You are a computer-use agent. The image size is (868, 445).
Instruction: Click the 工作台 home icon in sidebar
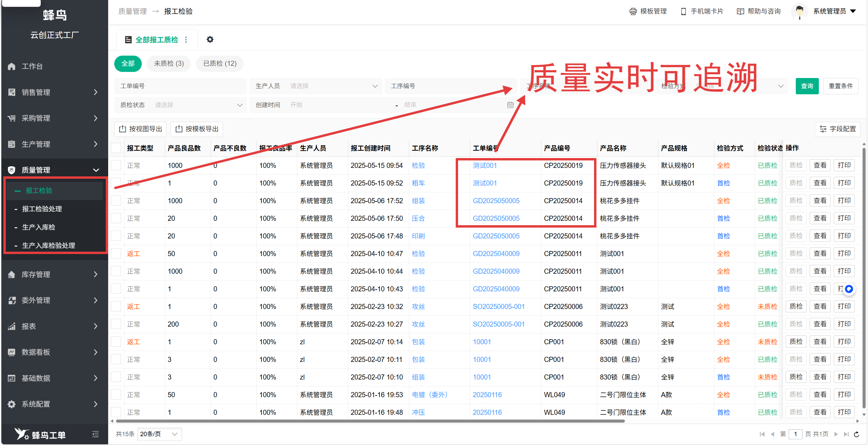(x=12, y=66)
